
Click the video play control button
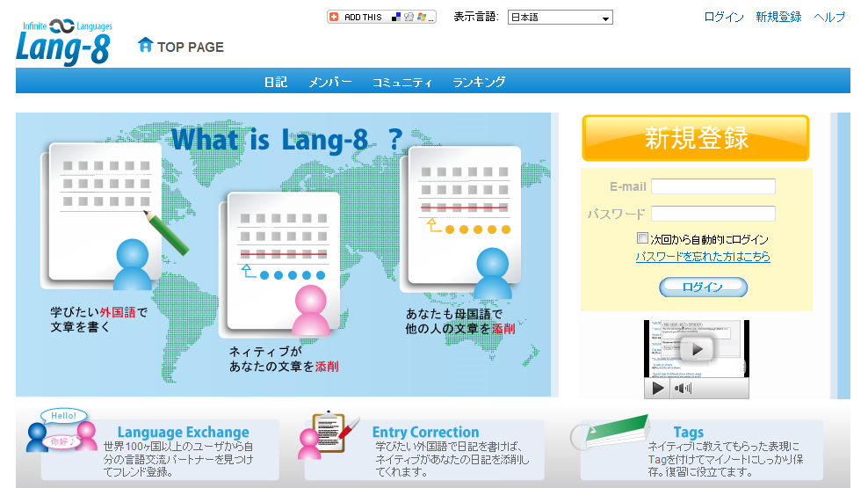(658, 389)
